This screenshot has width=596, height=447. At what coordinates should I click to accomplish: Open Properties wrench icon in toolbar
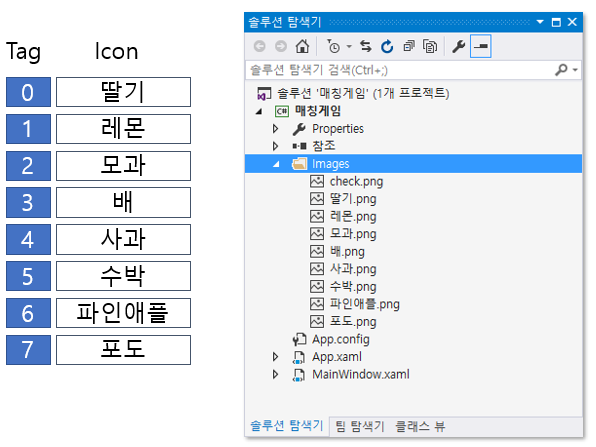(458, 46)
